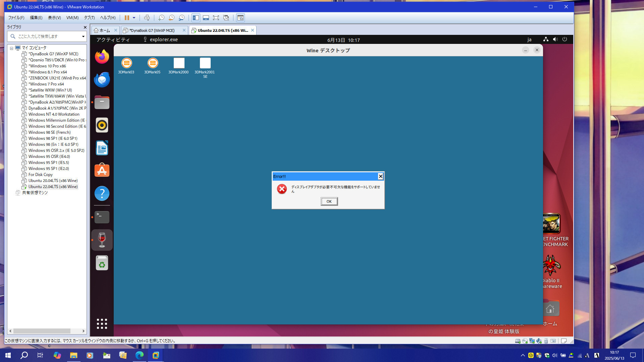Take a snapshot with the clock-plus icon

click(161, 18)
